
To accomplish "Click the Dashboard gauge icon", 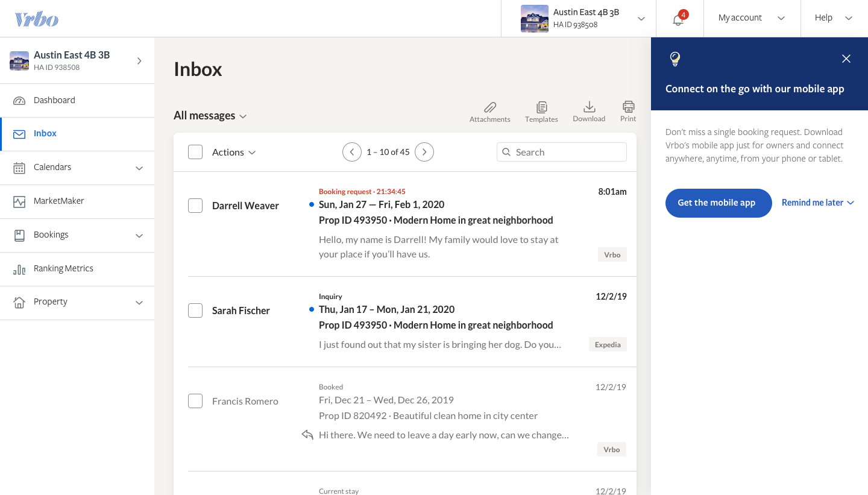I will (19, 101).
